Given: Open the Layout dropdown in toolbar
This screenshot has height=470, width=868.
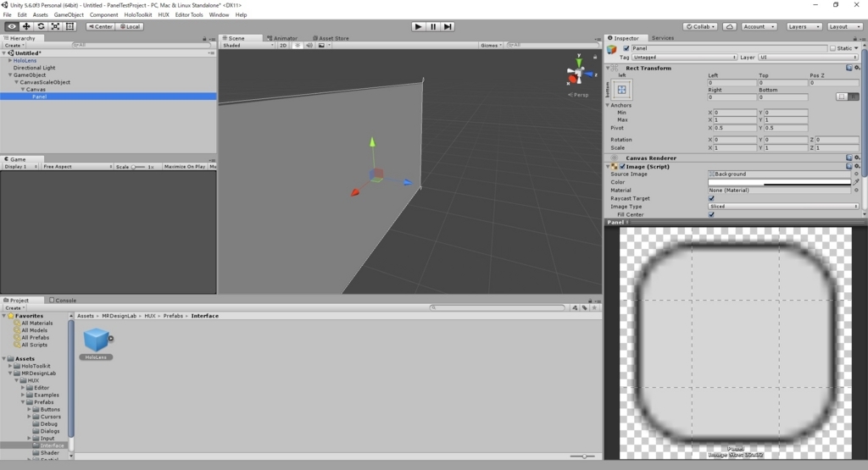Looking at the screenshot, I should tap(843, 26).
